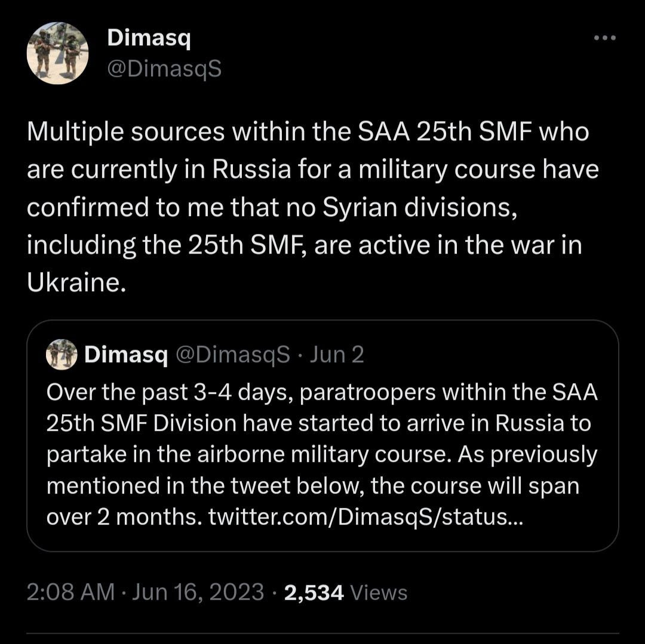Click @DimasqS handle below author name
The height and width of the screenshot is (644, 645).
164,70
